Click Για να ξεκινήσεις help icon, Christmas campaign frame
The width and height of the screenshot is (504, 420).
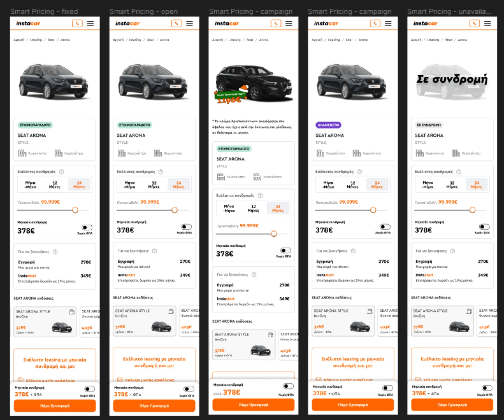(254, 274)
